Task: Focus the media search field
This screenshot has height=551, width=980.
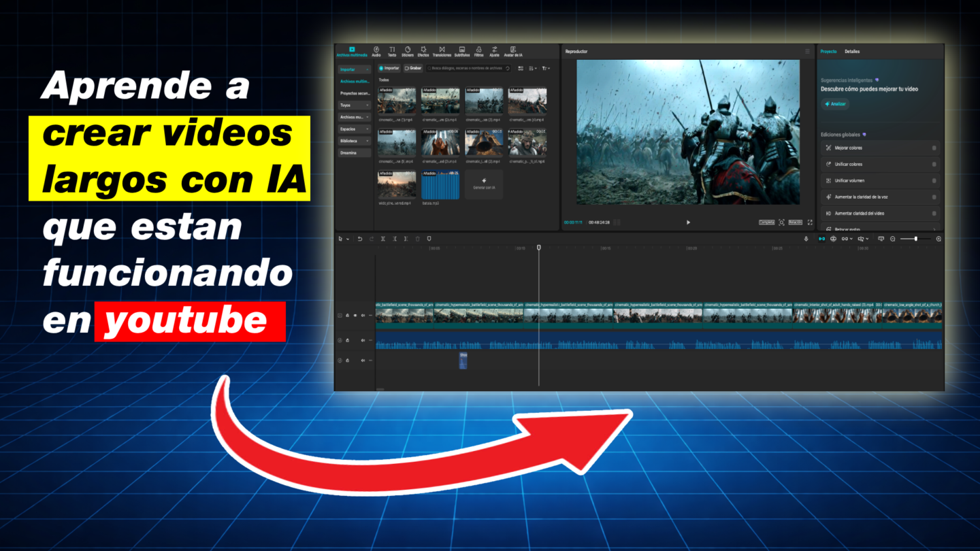Action: pyautogui.click(x=468, y=68)
